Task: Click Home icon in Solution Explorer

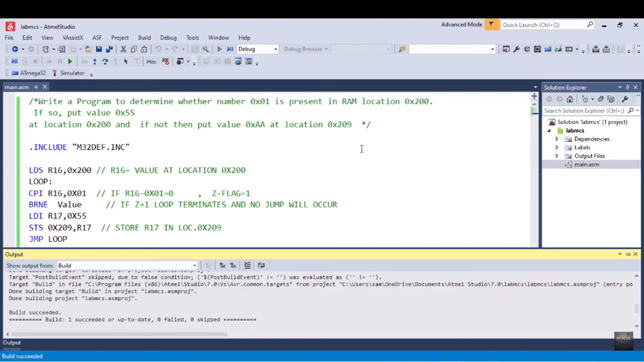Action: 570,99
